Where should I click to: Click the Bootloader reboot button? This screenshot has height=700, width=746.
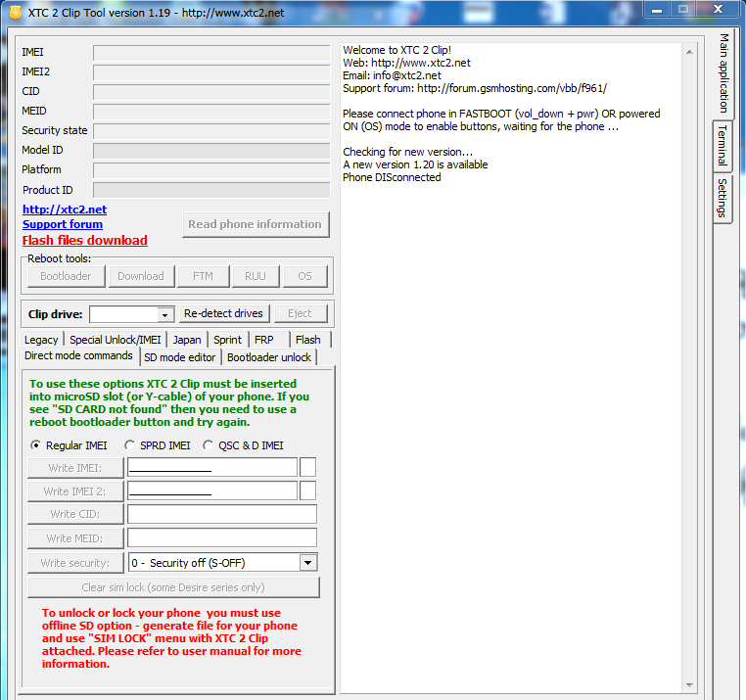67,276
